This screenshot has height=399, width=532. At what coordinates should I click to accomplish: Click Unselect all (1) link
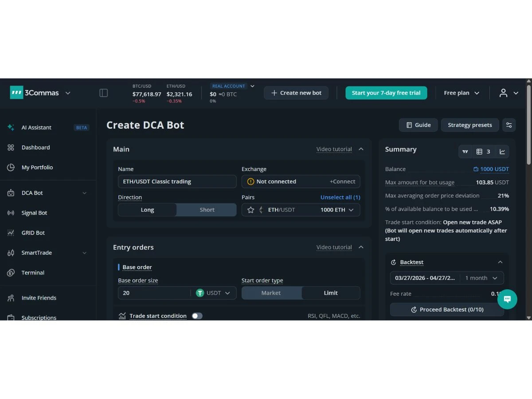[x=340, y=197]
